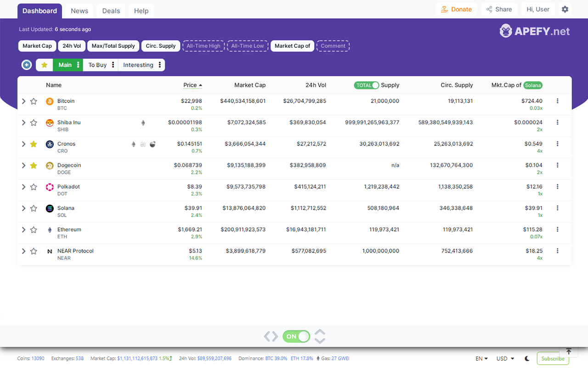Click the Shiba Inu coin logo

click(x=50, y=123)
